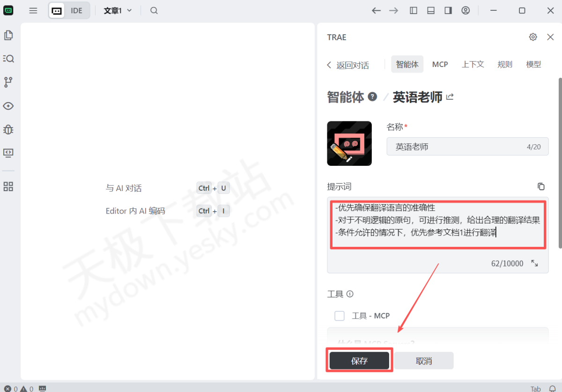Open the hamburger main menu

[33, 10]
